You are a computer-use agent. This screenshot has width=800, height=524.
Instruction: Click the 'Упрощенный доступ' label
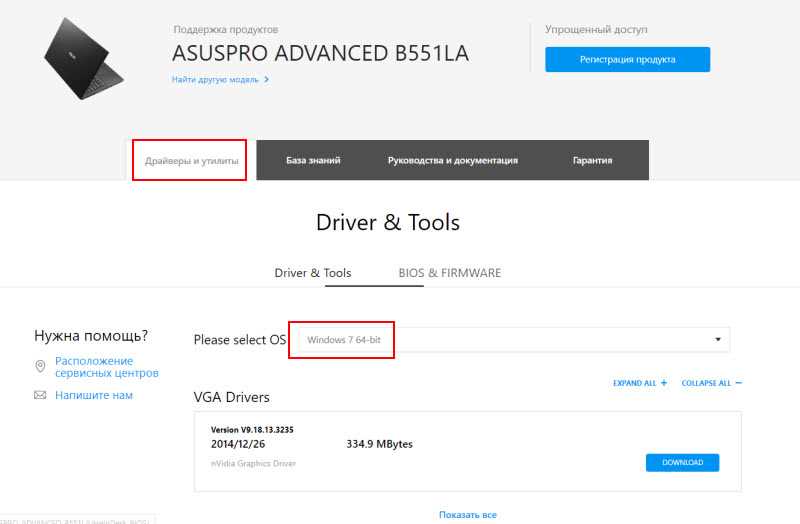pos(596,30)
